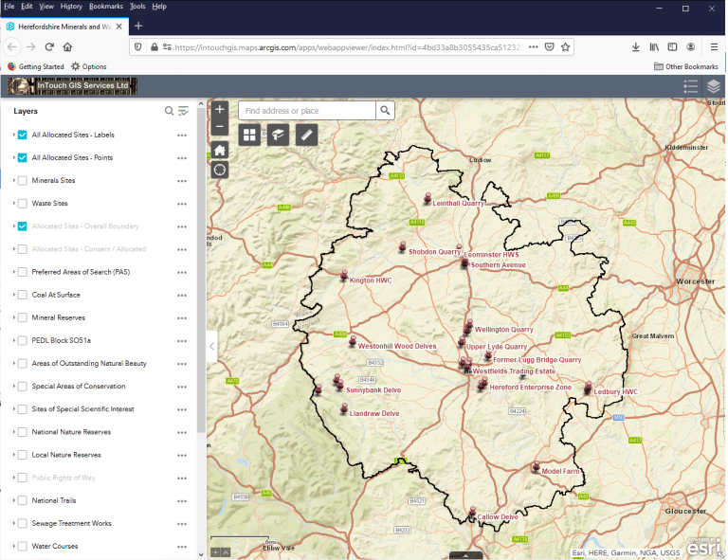Return map to default home extent

220,150
